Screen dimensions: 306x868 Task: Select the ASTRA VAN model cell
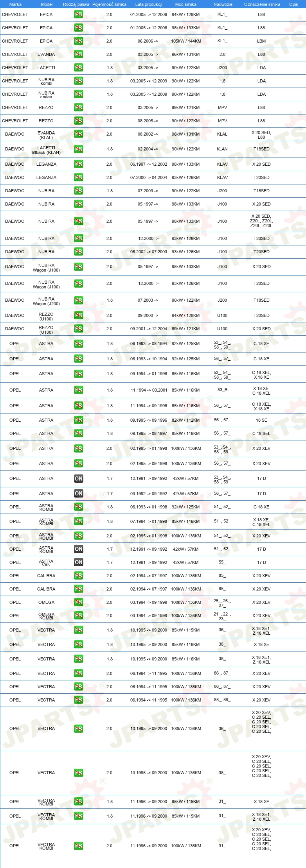tap(46, 563)
